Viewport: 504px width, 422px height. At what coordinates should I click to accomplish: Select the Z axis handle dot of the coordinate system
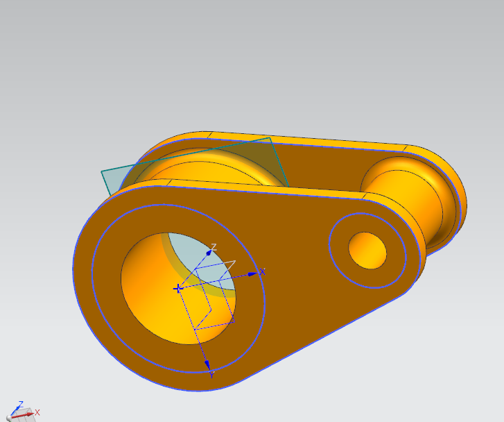pyautogui.click(x=208, y=253)
